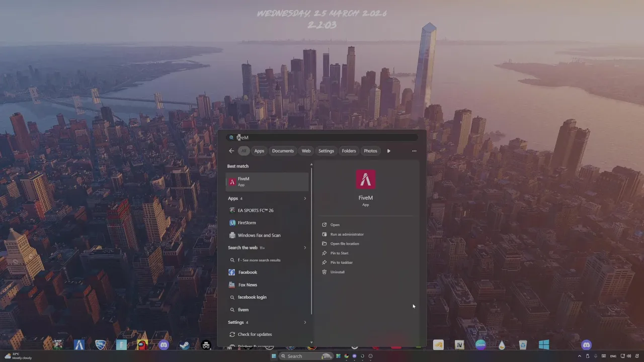Click the results list scrollbar up arrow

(311, 164)
